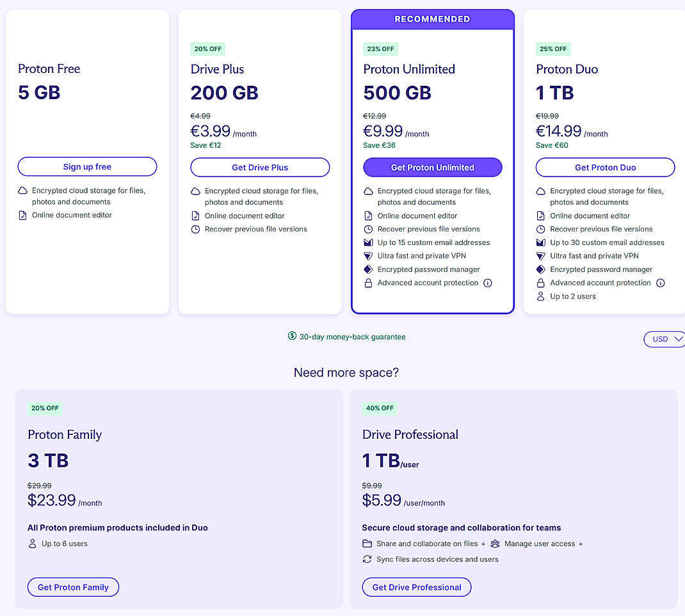
Task: Click the users icon beside Manage user access
Action: [x=495, y=544]
